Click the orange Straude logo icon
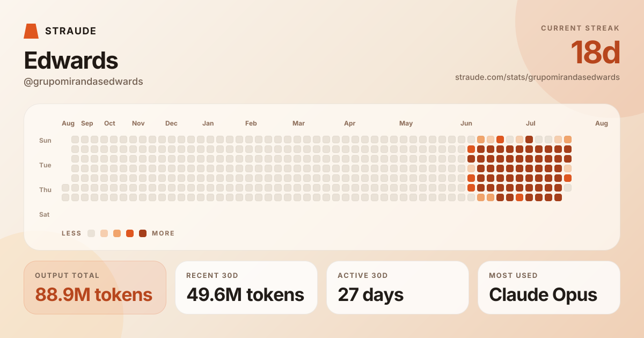The height and width of the screenshot is (338, 644). [x=31, y=31]
